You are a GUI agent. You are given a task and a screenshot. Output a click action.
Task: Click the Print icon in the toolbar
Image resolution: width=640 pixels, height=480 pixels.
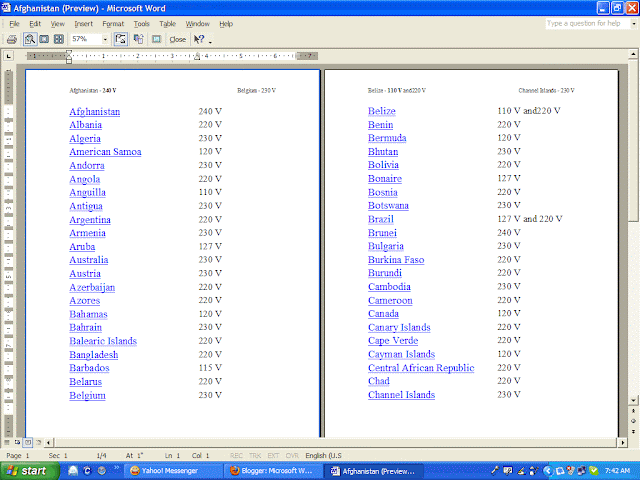(x=12, y=39)
